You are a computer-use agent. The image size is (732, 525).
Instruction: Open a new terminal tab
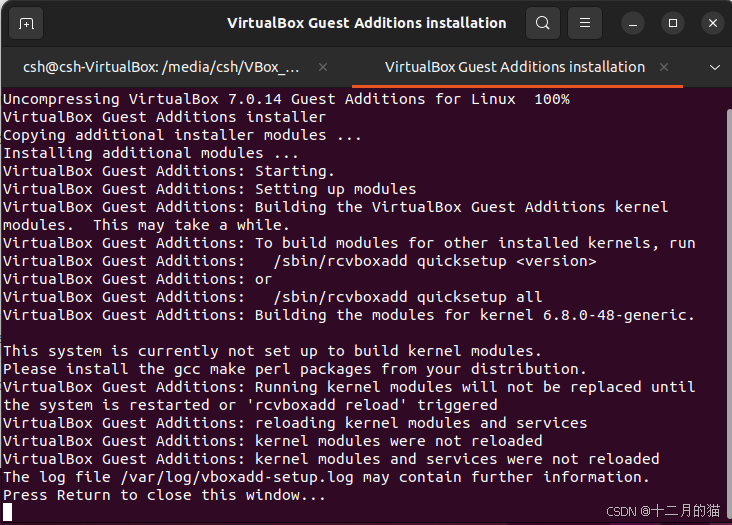26,23
